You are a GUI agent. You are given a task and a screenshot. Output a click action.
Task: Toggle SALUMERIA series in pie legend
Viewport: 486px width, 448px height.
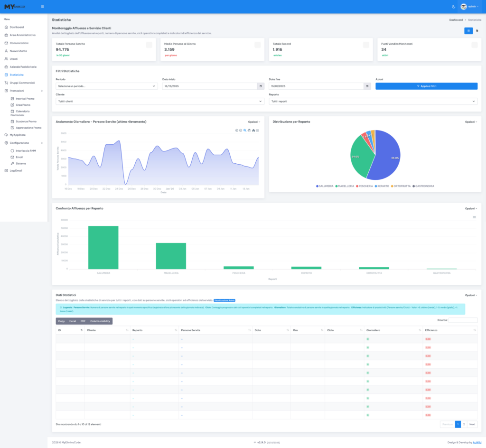tap(325, 186)
